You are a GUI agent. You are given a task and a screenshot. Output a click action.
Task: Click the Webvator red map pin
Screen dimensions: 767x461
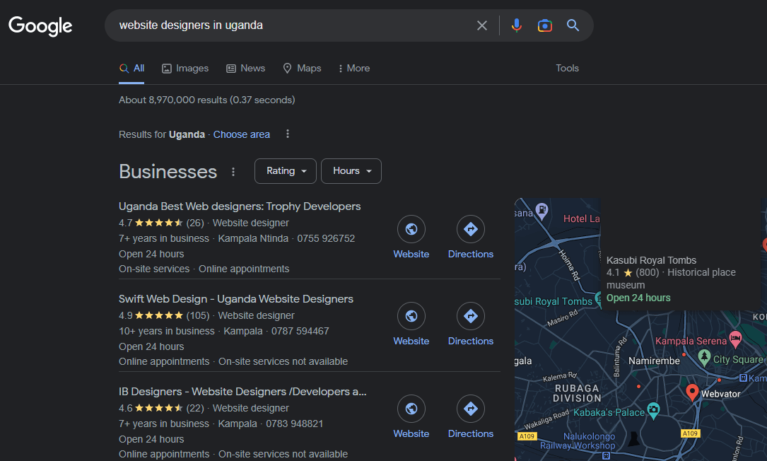click(x=692, y=392)
